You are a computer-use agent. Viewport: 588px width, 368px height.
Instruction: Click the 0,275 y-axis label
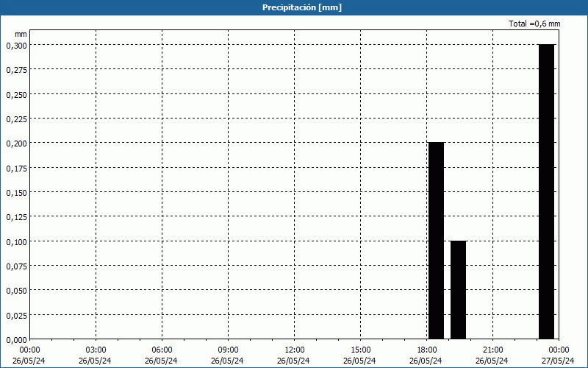(16, 70)
